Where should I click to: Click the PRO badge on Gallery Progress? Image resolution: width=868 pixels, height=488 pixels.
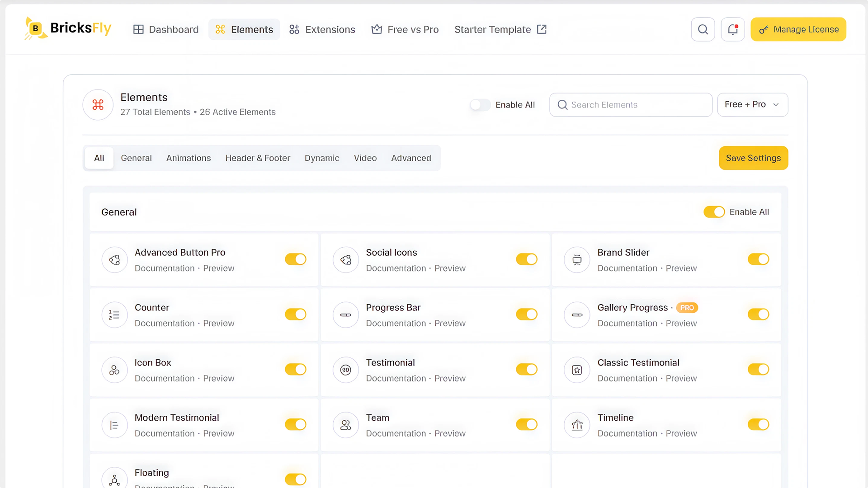687,308
